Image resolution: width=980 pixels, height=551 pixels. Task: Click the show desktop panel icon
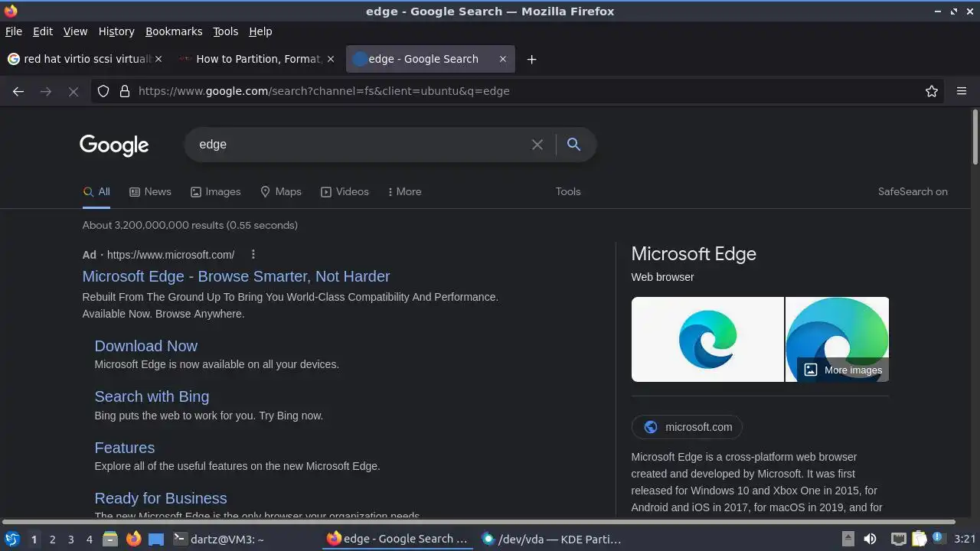click(156, 540)
